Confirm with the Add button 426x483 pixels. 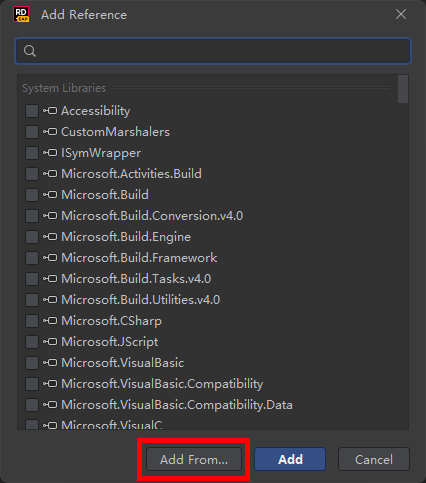[x=290, y=459]
